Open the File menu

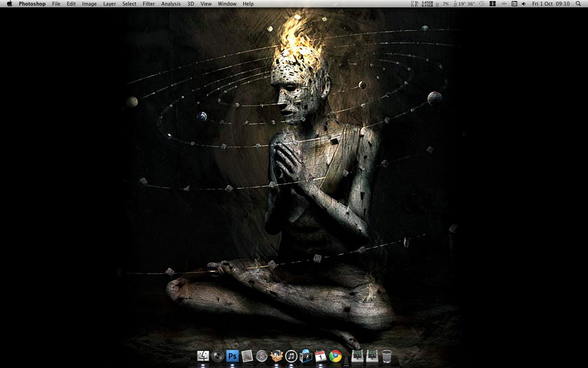coord(56,4)
